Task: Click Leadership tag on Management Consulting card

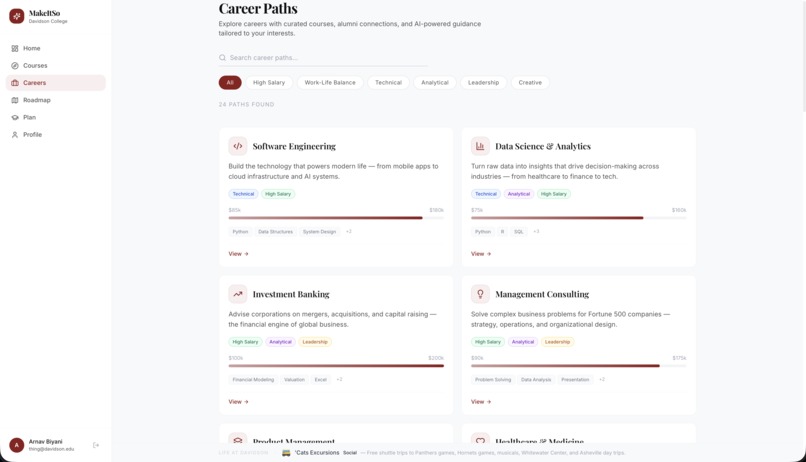Action: [x=557, y=342]
